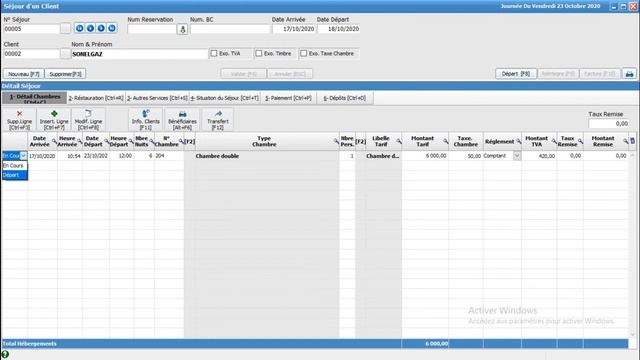The image size is (640, 360).
Task: Open reservation lookup icon beside Num Reservation
Action: (182, 29)
